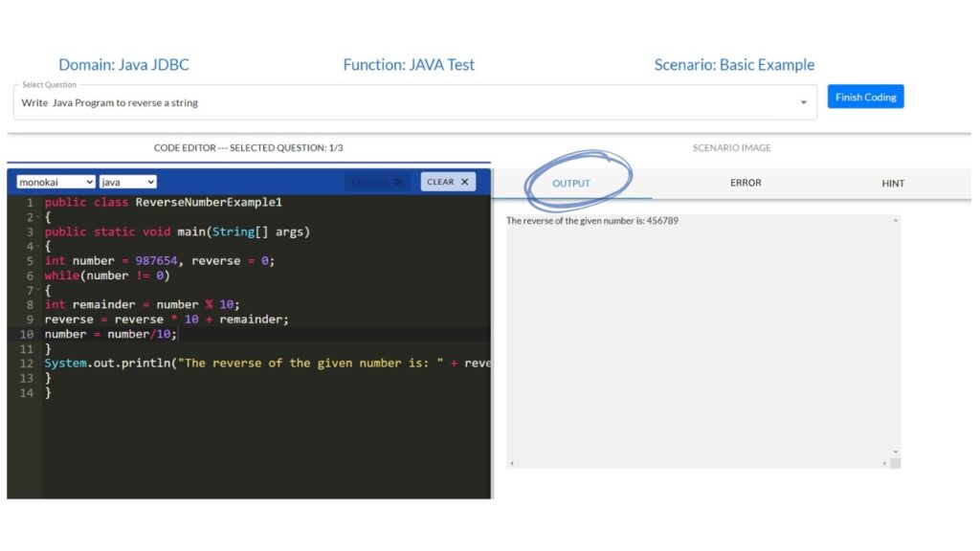Image resolution: width=980 pixels, height=551 pixels.
Task: Collapse the code fold at line 4
Action: click(x=36, y=247)
